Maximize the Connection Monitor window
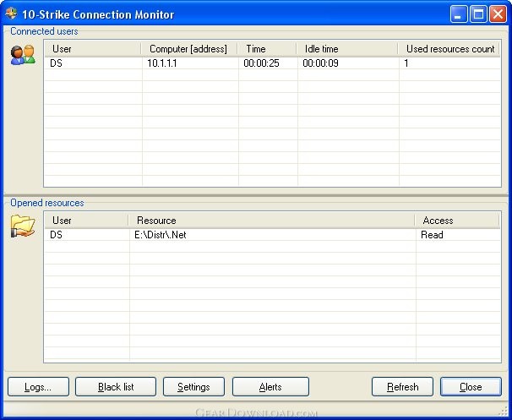The width and height of the screenshot is (512, 420). (x=478, y=14)
